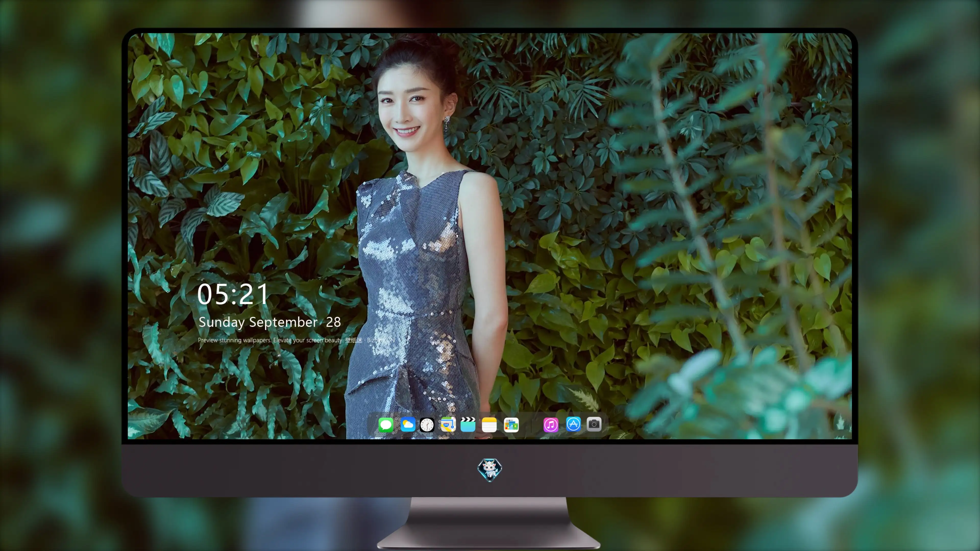Click the 05:21 clock display
The image size is (980, 551).
tap(233, 294)
